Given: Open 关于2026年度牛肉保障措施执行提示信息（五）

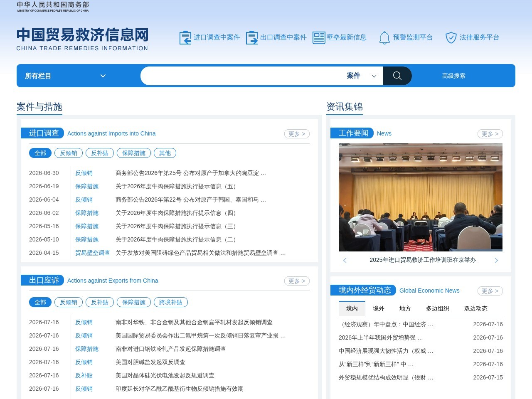Looking at the screenshot, I should [x=177, y=186].
